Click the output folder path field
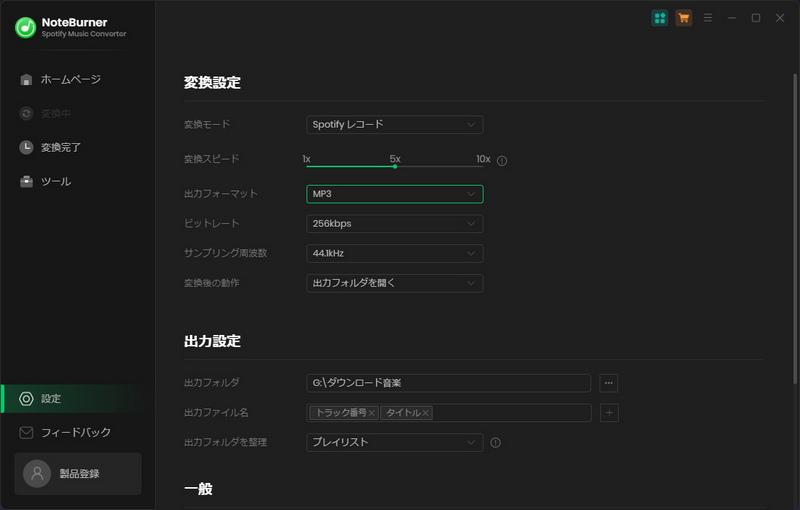 coord(448,383)
